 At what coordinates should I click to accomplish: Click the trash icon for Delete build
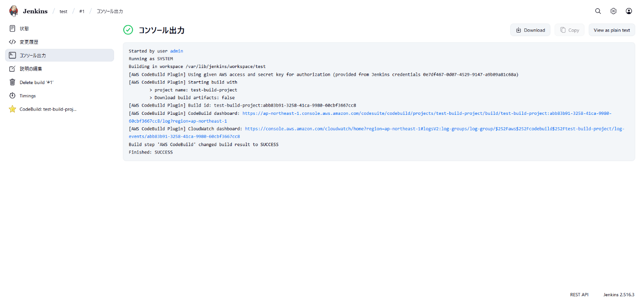(12, 82)
